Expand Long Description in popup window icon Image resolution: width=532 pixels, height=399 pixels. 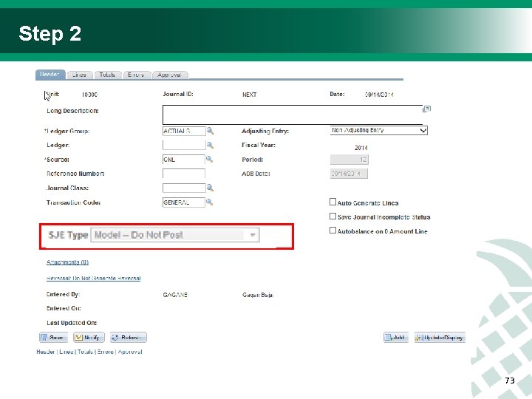point(426,109)
